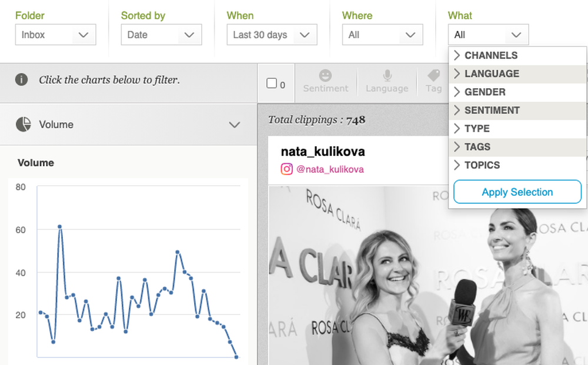This screenshot has height=365, width=588.
Task: Click the info icon beside filter hint
Action: pos(22,79)
